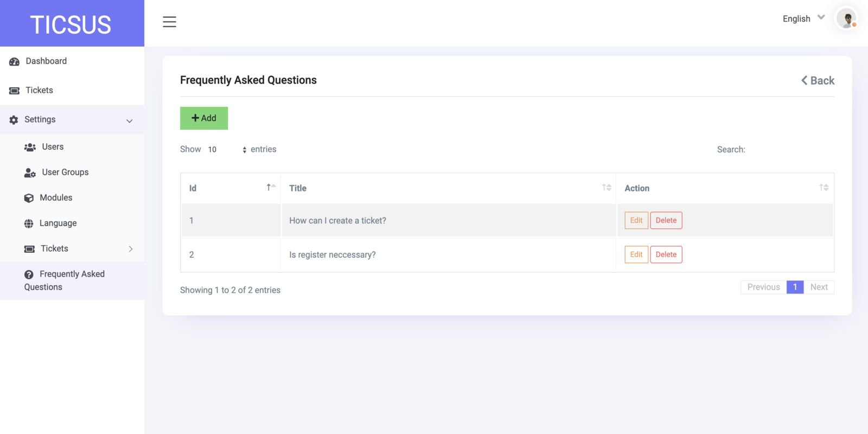The image size is (868, 434).
Task: Click the top Tickets ticket icon
Action: (x=15, y=91)
